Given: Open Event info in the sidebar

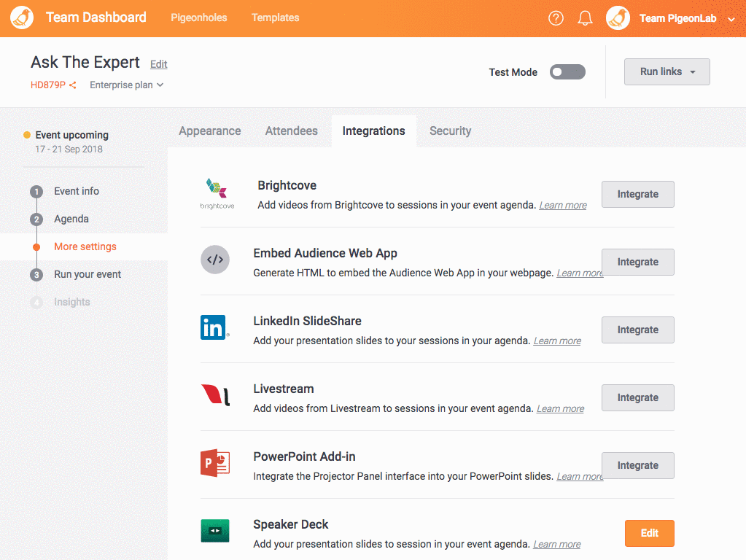Looking at the screenshot, I should pyautogui.click(x=77, y=191).
